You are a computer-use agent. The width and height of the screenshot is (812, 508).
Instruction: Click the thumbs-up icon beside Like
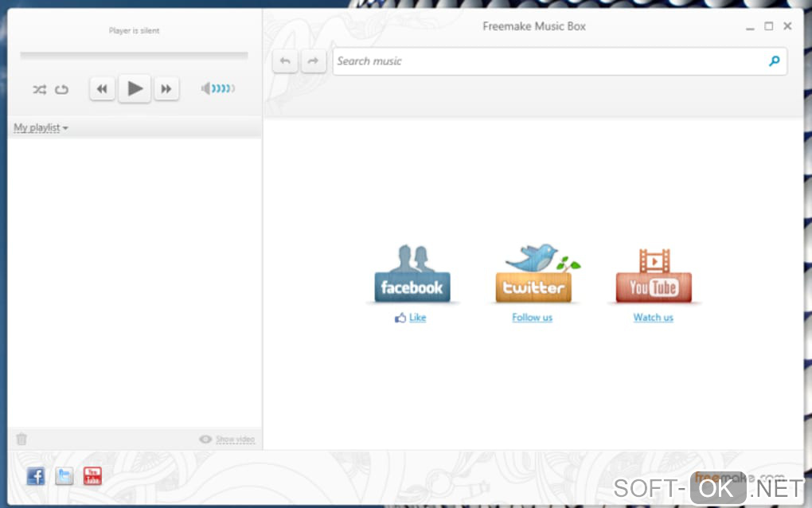click(400, 318)
